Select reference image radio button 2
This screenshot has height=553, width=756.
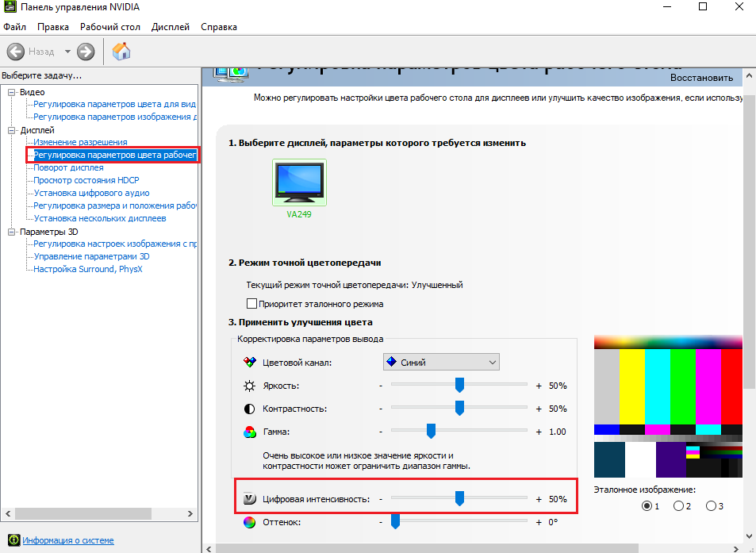pyautogui.click(x=678, y=505)
